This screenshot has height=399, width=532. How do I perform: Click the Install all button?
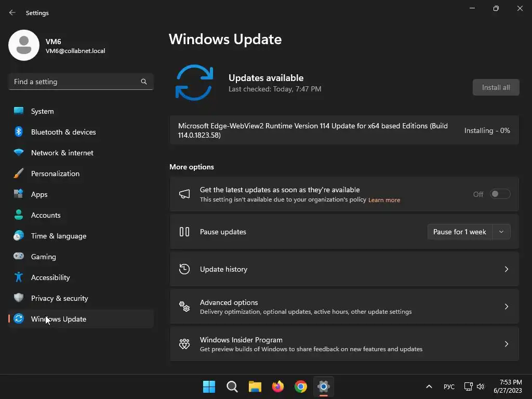[x=496, y=87]
